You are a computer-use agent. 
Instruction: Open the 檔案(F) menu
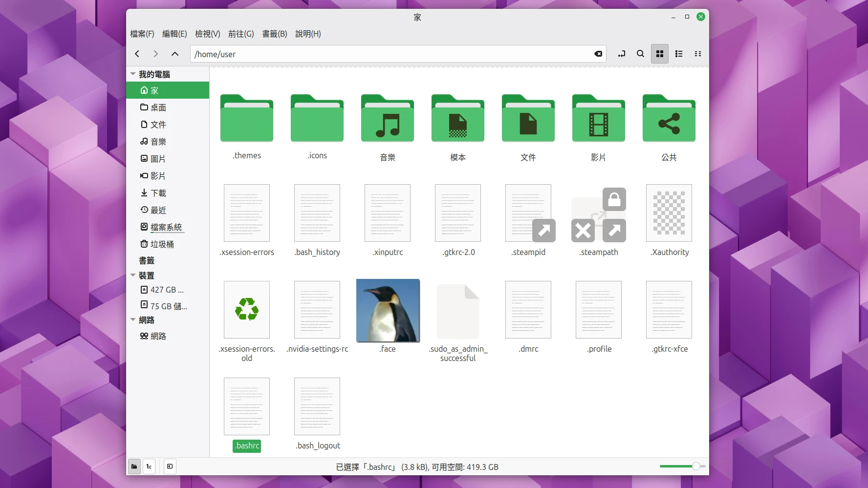142,34
